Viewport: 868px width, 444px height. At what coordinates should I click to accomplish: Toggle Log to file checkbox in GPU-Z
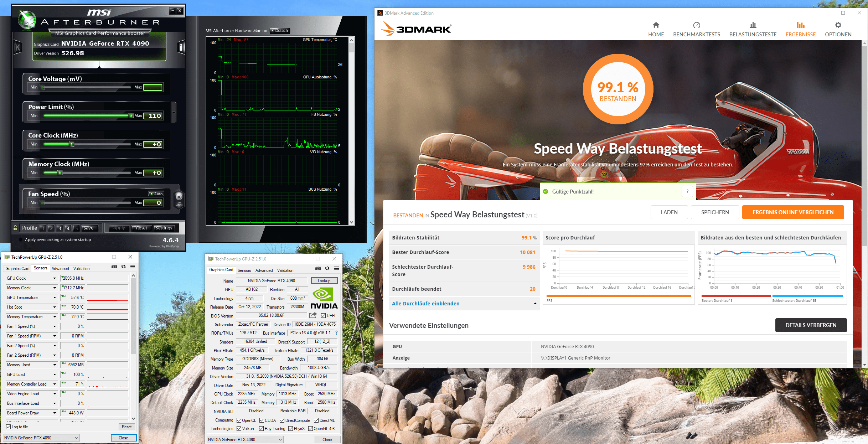coord(9,427)
